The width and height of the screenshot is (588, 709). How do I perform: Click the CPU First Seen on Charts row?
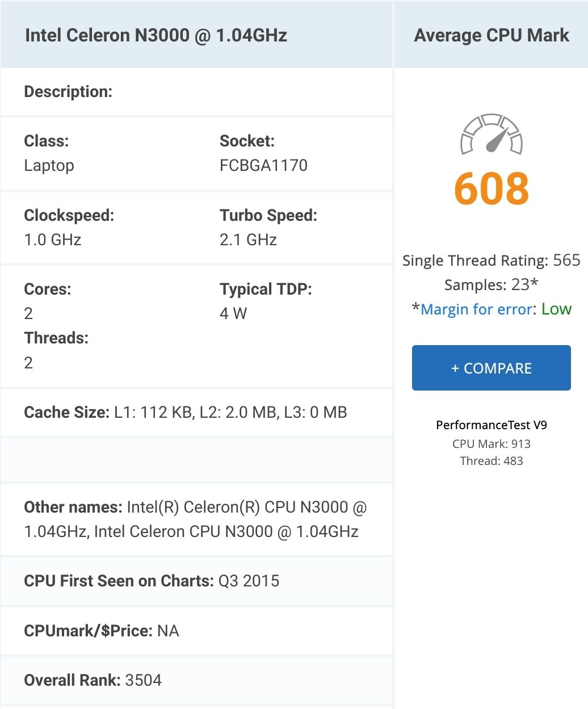click(x=196, y=581)
